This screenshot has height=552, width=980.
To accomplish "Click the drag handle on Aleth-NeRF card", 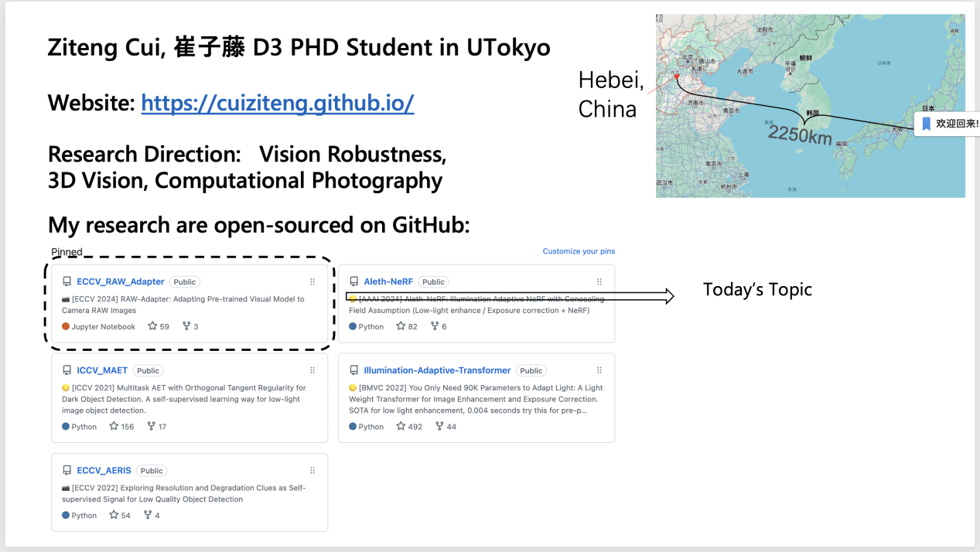I will (599, 282).
